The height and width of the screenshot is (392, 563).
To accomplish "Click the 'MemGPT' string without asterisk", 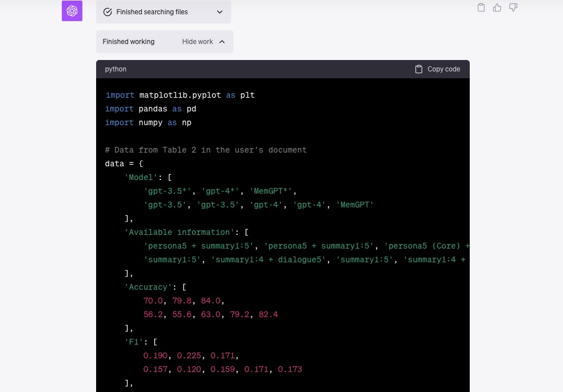I will click(x=355, y=205).
